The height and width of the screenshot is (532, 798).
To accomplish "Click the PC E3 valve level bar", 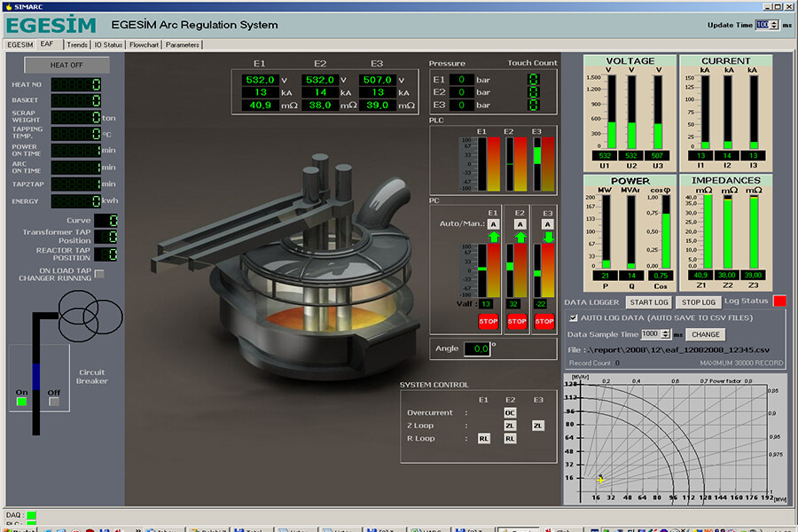I will [x=537, y=270].
